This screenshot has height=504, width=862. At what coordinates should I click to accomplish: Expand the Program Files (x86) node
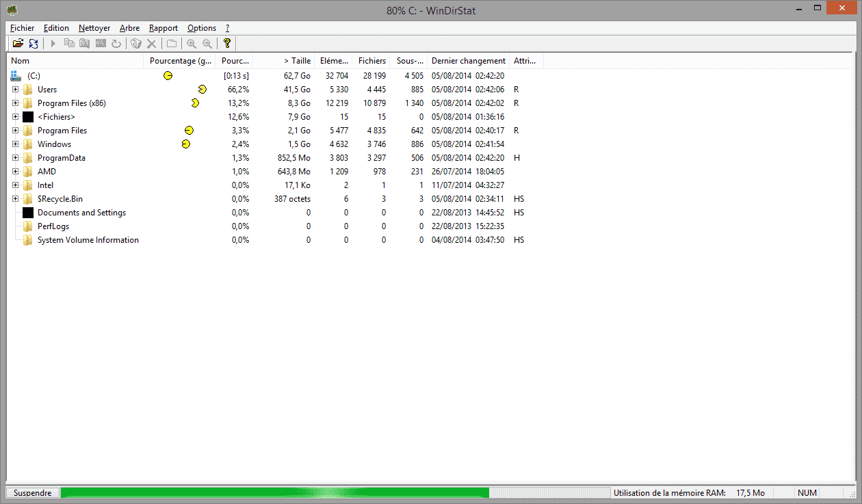(x=15, y=103)
